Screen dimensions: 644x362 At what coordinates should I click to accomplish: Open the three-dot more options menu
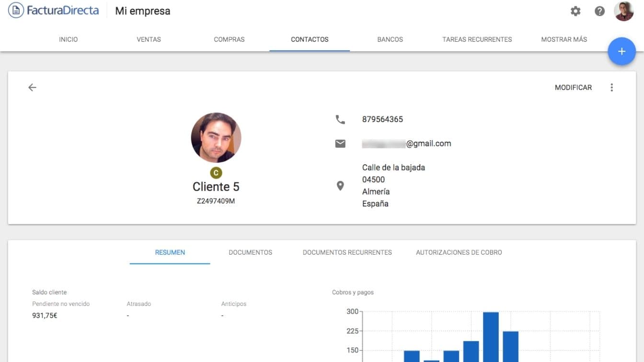click(611, 88)
